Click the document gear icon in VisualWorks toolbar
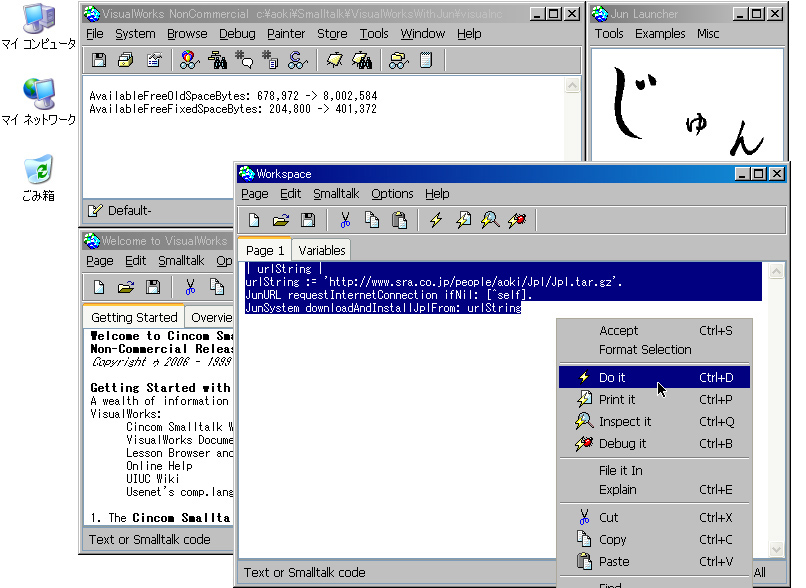The image size is (806, 588). click(x=270, y=60)
